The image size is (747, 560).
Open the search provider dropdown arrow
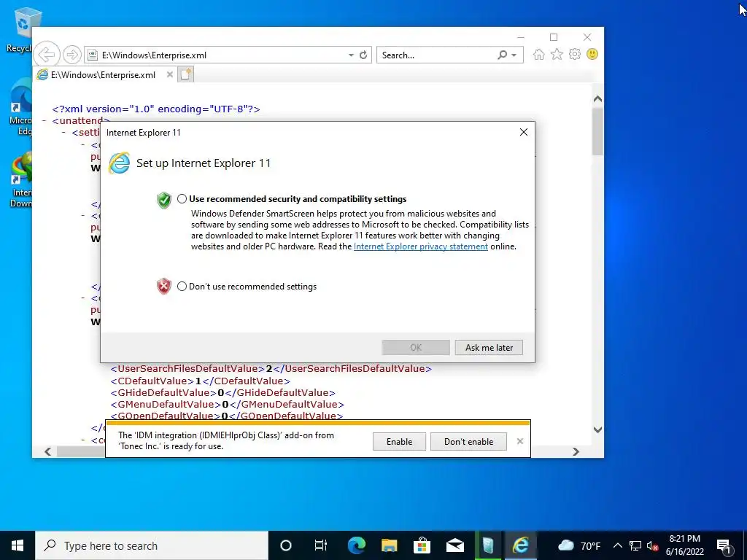pyautogui.click(x=514, y=55)
